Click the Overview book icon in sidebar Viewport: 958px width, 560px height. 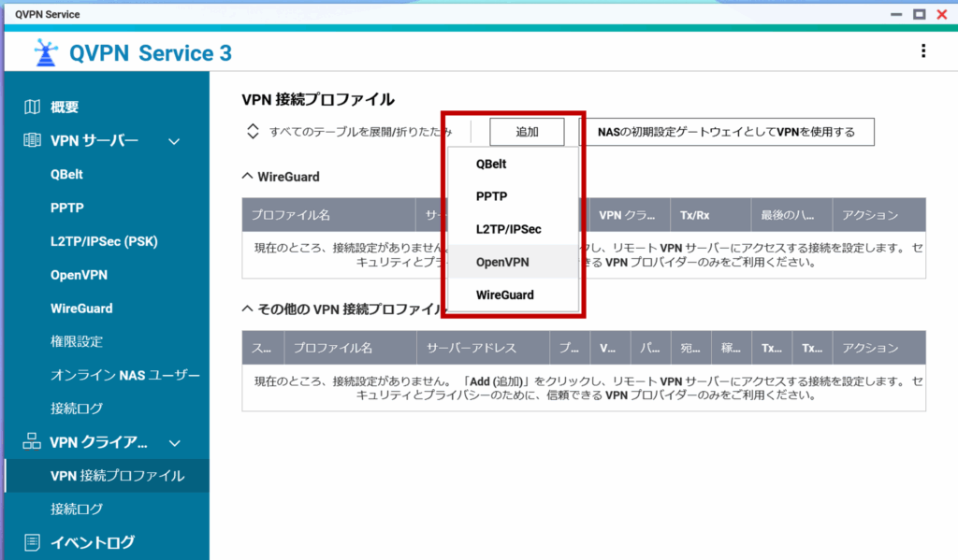coord(33,107)
